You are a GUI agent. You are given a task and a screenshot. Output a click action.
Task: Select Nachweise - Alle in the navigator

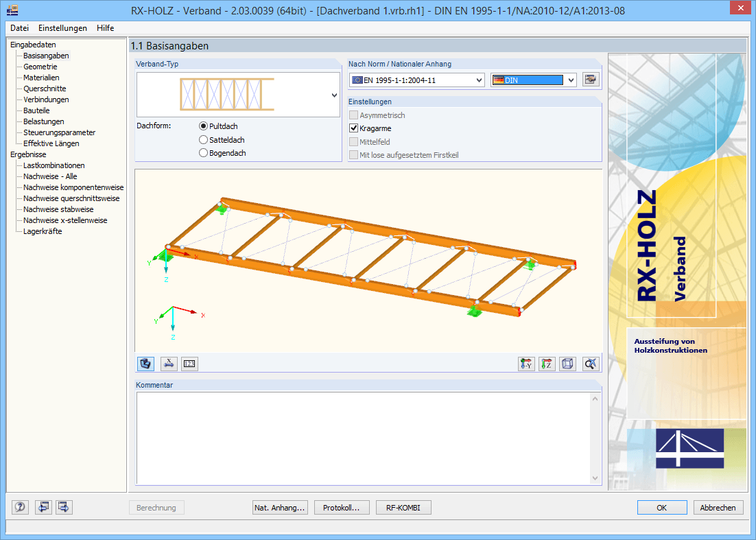(50, 176)
